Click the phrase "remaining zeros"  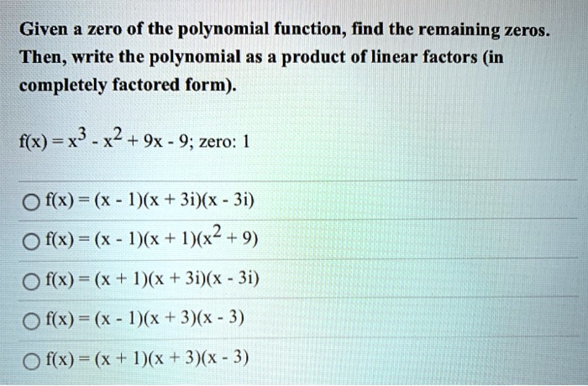tap(484, 30)
